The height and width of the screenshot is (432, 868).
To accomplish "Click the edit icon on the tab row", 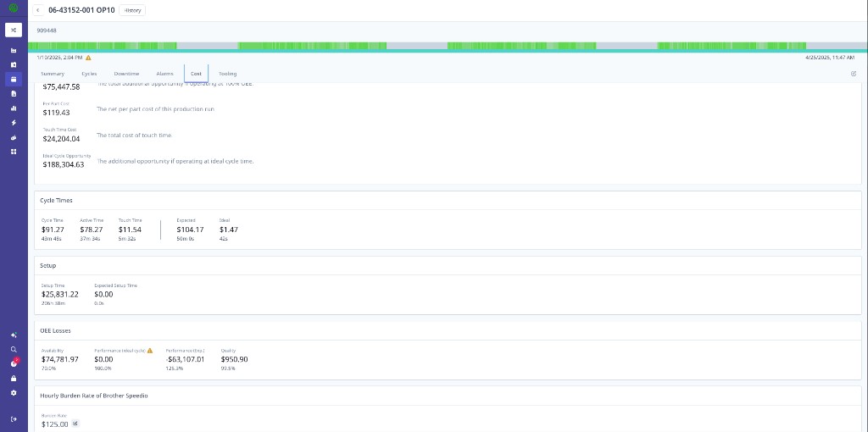I will 853,74.
